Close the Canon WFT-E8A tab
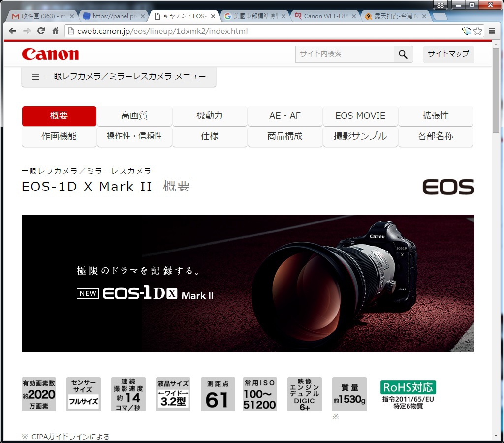 353,16
